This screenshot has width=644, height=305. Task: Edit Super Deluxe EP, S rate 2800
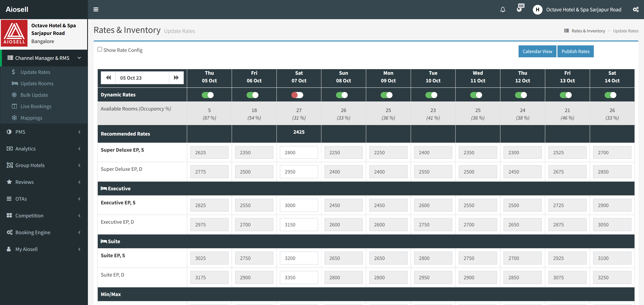(299, 152)
